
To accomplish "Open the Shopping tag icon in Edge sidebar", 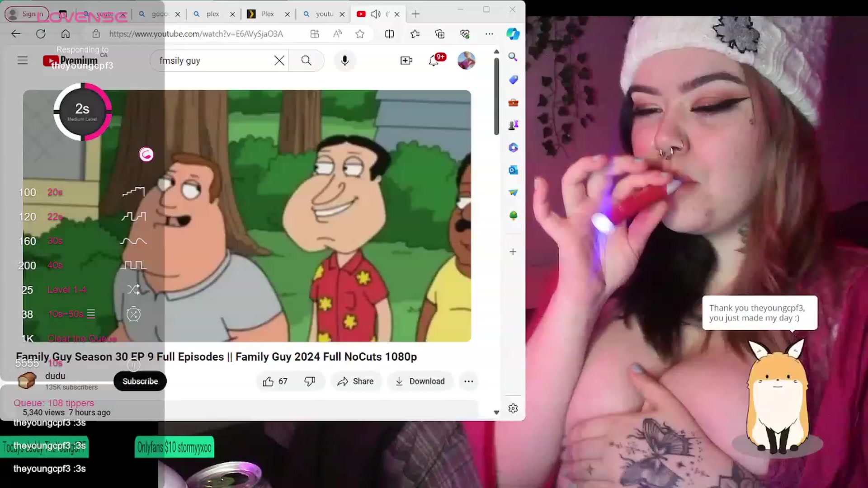I will tap(513, 80).
